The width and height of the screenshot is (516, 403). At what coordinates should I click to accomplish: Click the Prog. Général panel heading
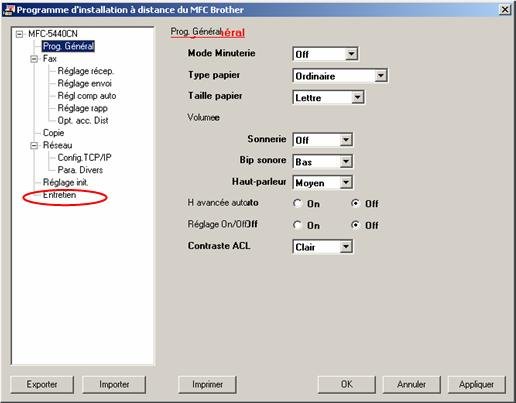point(208,32)
